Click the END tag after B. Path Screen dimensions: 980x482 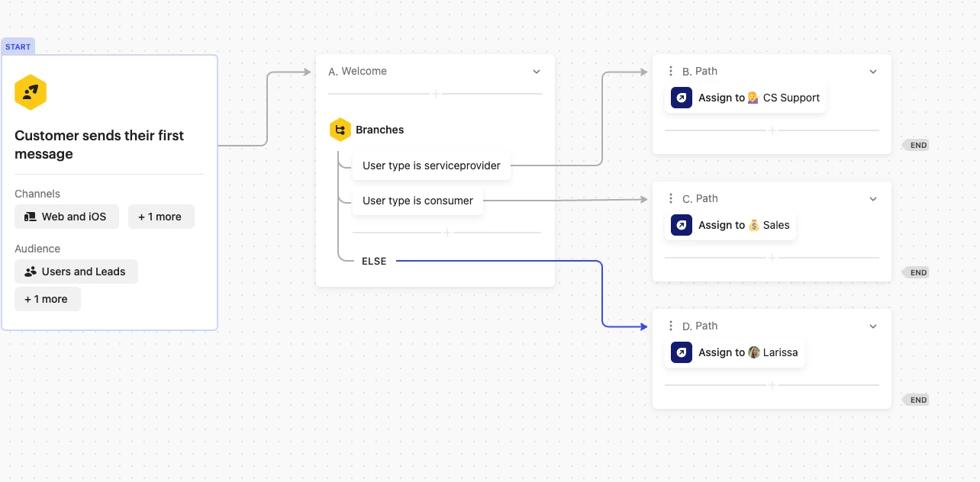pos(916,145)
